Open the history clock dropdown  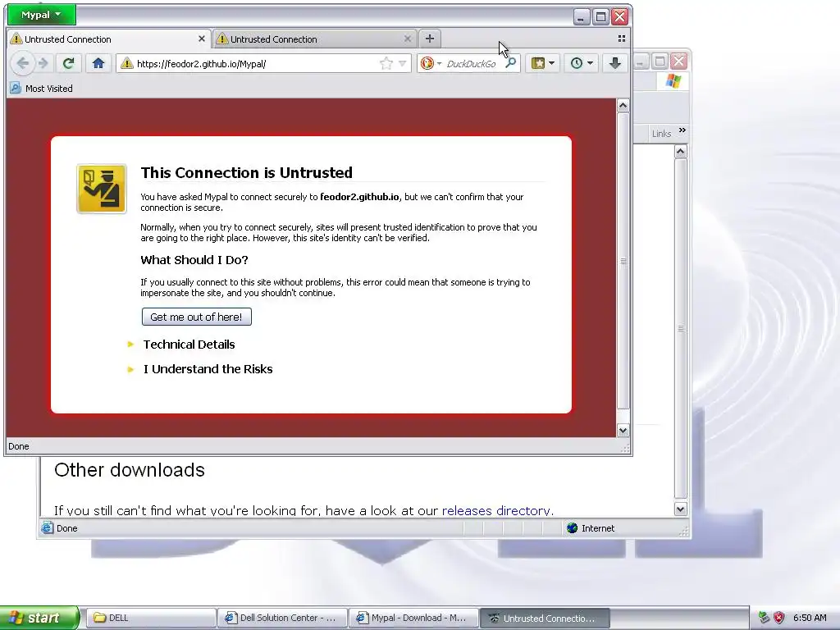582,63
